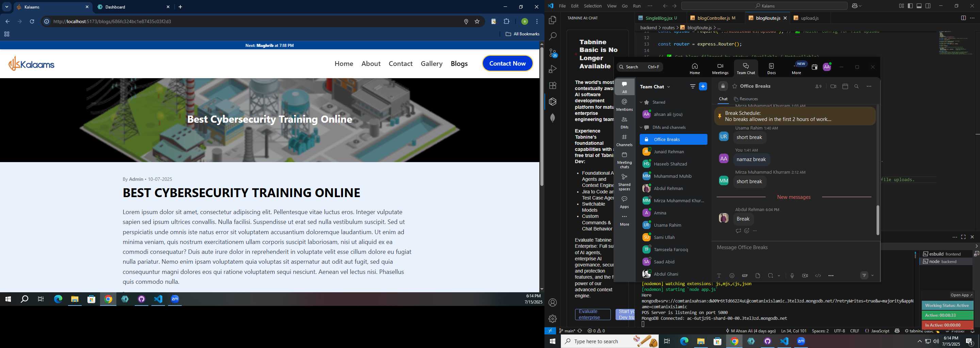Select the Usama Rahim chat
Viewport: 980px width, 348px height.
click(673, 225)
